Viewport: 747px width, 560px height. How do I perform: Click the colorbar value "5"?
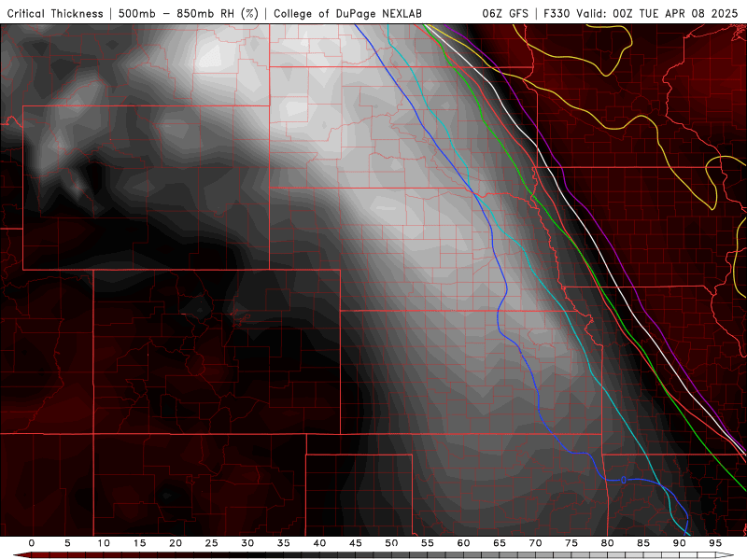pos(67,543)
